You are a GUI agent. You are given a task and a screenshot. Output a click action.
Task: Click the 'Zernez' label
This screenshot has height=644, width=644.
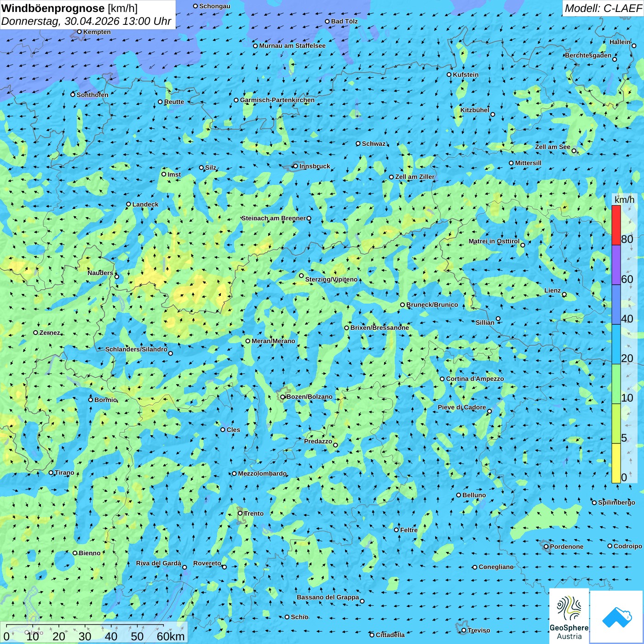pyautogui.click(x=50, y=333)
